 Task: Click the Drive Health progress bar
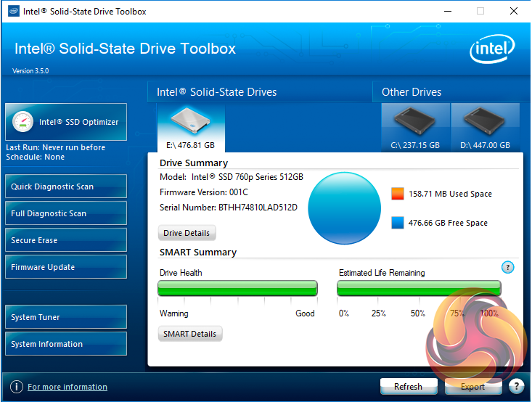tap(237, 288)
